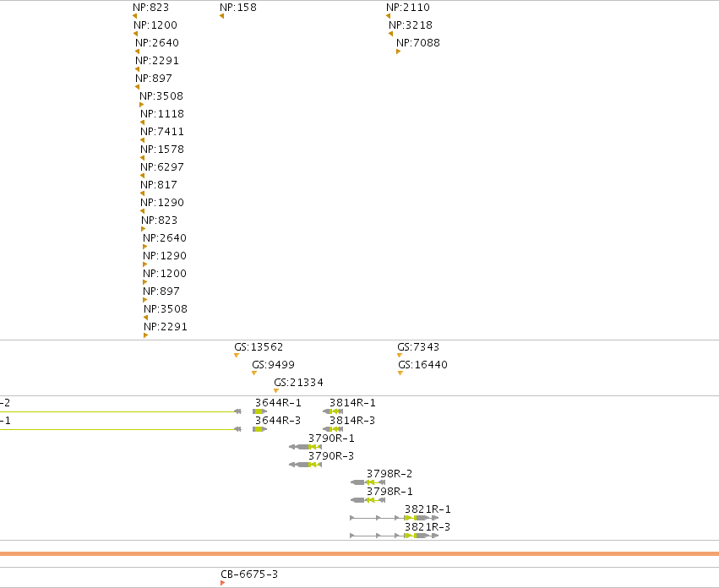Select the 3644R-1 gene model glyph

pyautogui.click(x=259, y=411)
